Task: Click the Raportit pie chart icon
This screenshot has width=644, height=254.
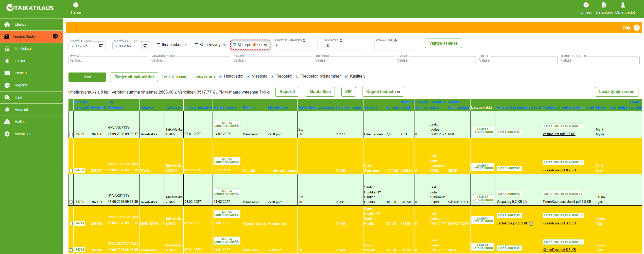Action: (x=7, y=85)
